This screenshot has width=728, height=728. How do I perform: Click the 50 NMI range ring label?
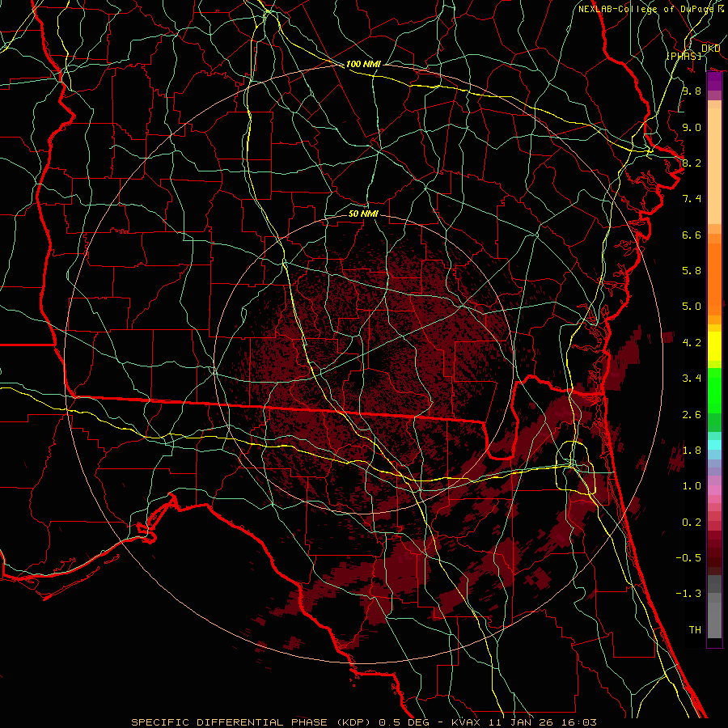(363, 214)
